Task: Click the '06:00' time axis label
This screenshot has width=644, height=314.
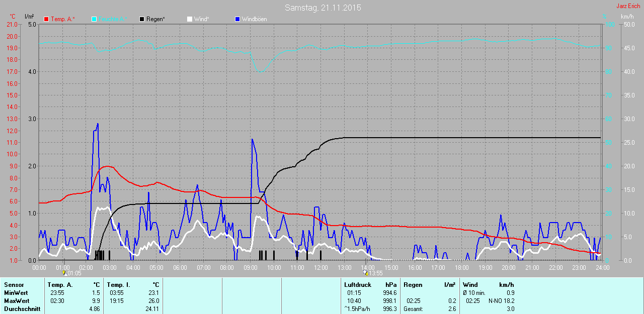Action: pos(180,268)
